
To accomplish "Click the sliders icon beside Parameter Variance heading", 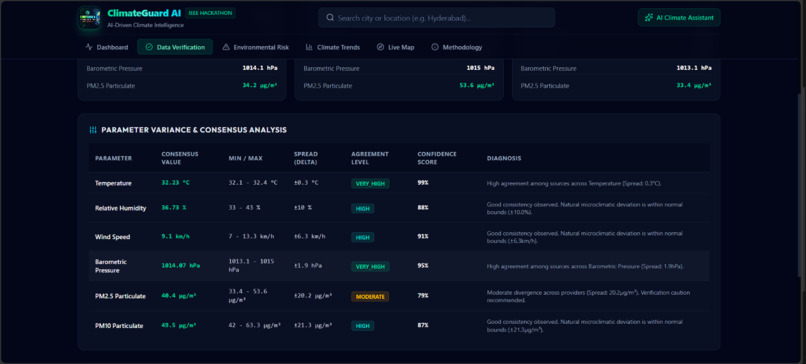I will pyautogui.click(x=93, y=130).
